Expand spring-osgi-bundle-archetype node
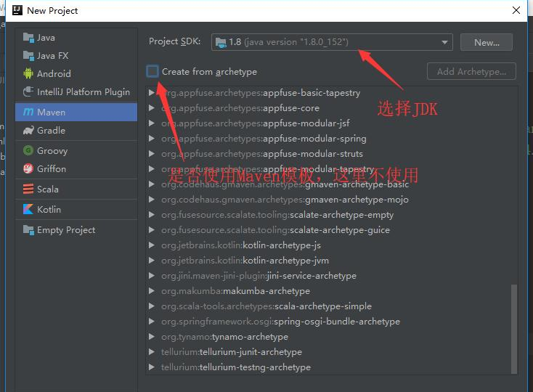 [152, 322]
